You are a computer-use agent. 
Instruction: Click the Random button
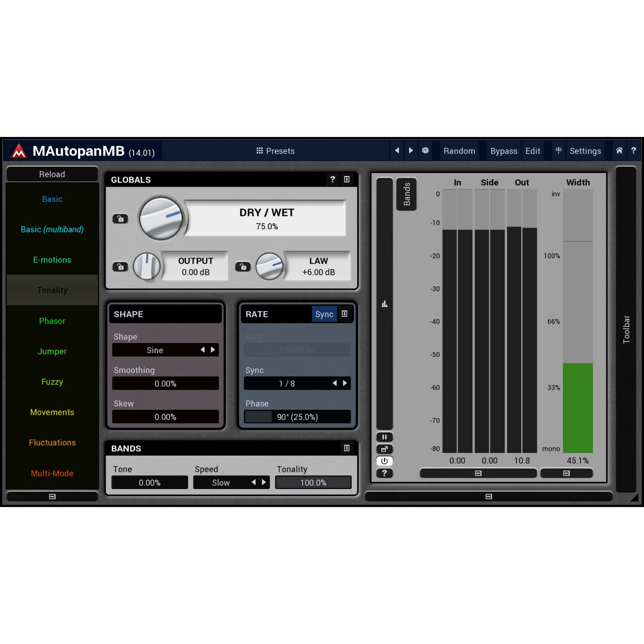tap(459, 151)
